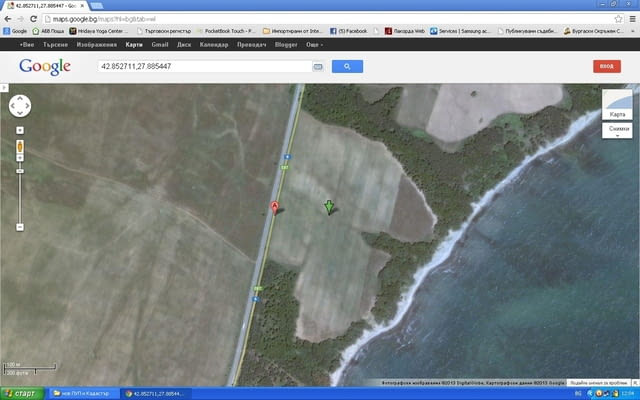640x400 pixels.
Task: Click the green arrow marker on the field
Action: click(x=329, y=207)
